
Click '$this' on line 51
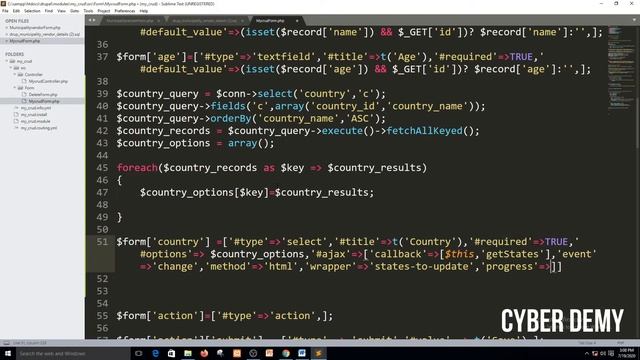coord(460,254)
